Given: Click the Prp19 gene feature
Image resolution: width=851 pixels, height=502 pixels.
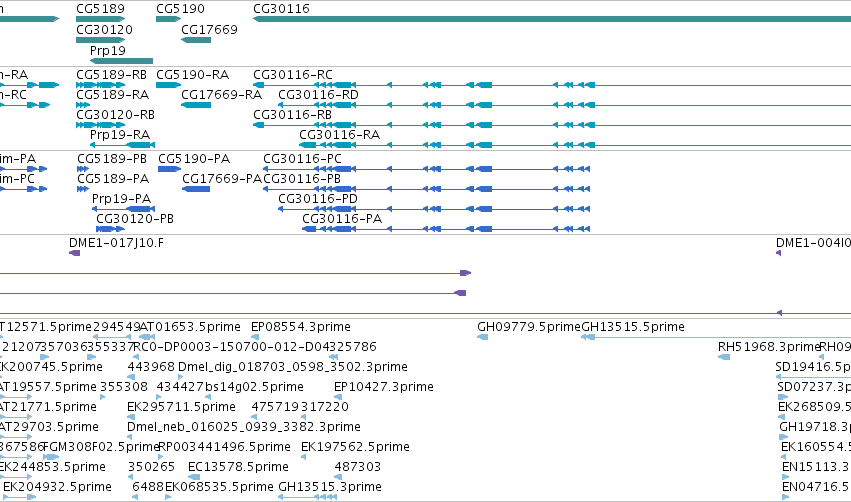Looking at the screenshot, I should tap(122, 61).
